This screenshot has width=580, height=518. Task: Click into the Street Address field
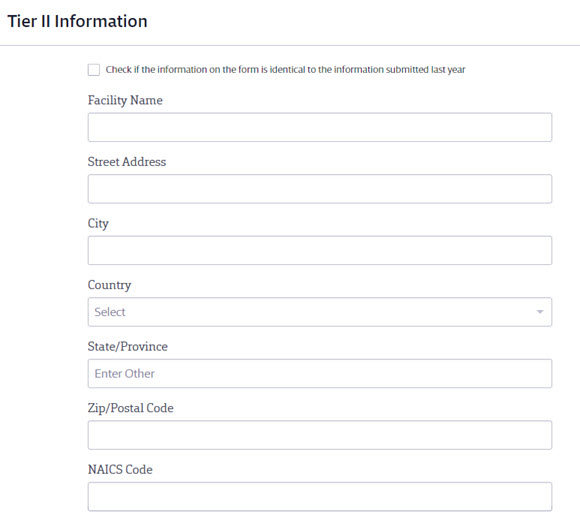(x=320, y=189)
